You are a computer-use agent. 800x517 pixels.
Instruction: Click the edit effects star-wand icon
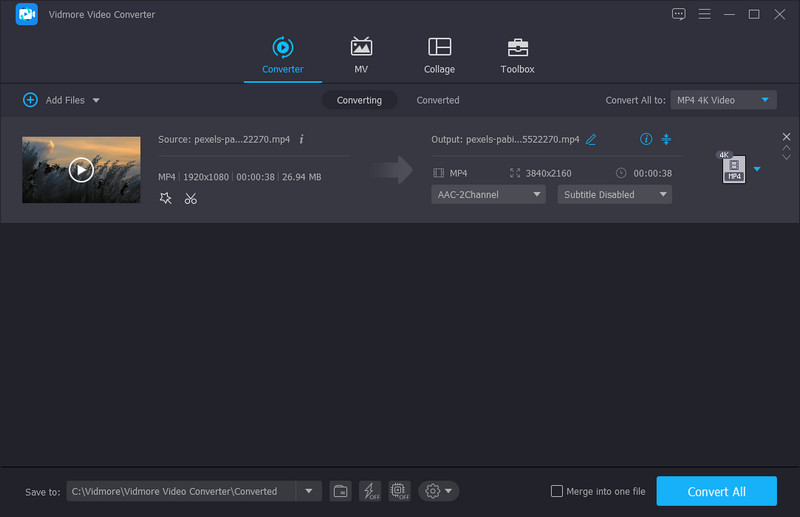(x=166, y=198)
